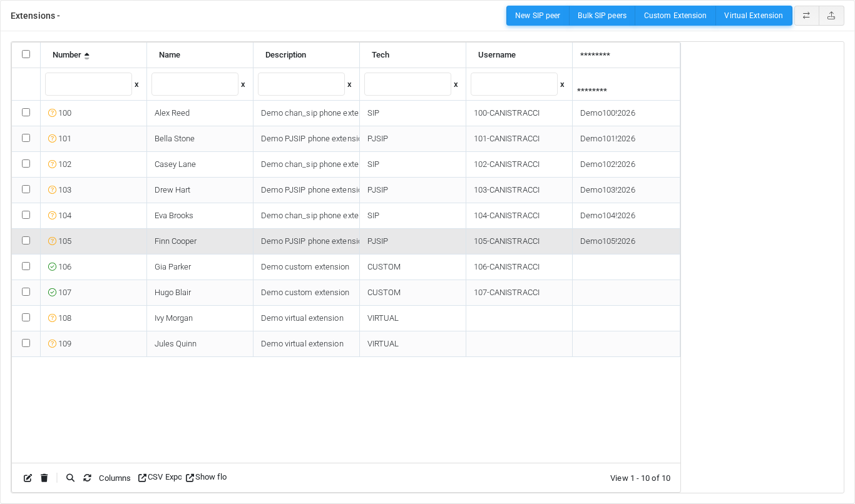
Task: Click the swap arrows icon button at top right
Action: point(806,16)
